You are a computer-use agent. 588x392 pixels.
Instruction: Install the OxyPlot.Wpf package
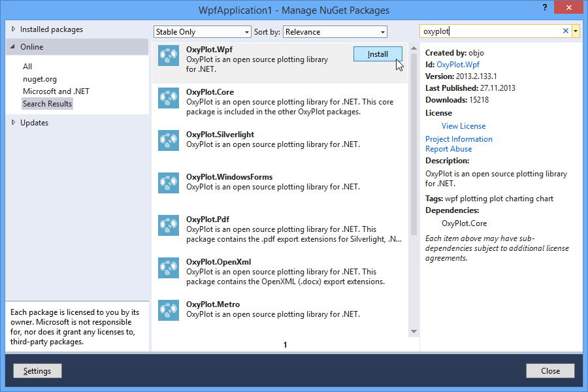coord(378,54)
